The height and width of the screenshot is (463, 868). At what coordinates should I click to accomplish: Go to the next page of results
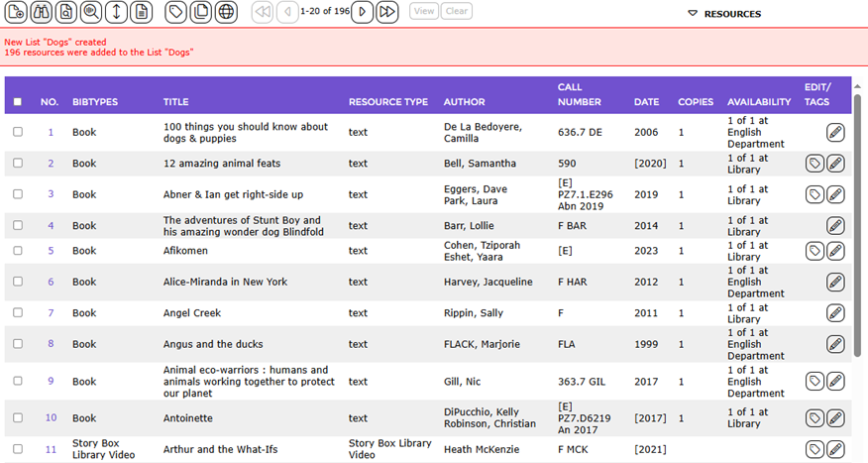click(x=362, y=12)
